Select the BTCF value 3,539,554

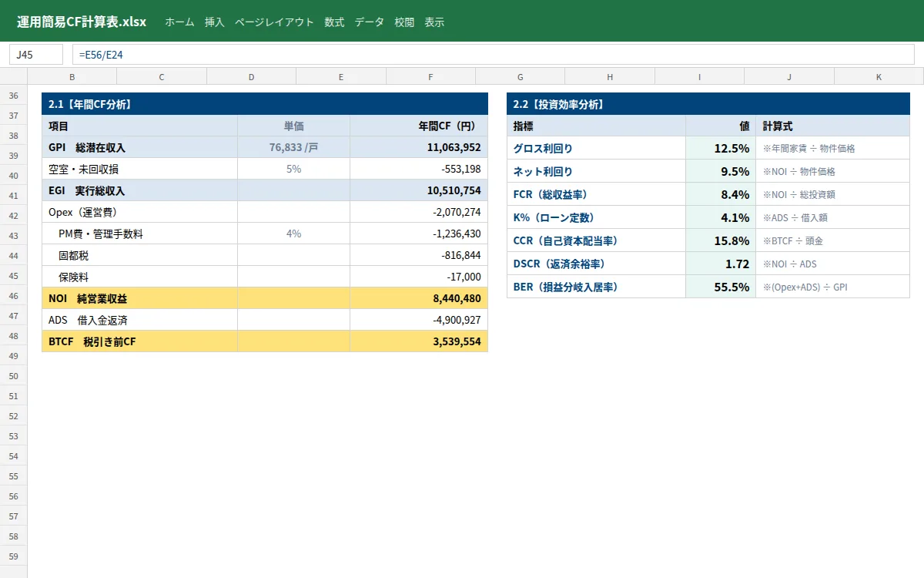pyautogui.click(x=419, y=341)
